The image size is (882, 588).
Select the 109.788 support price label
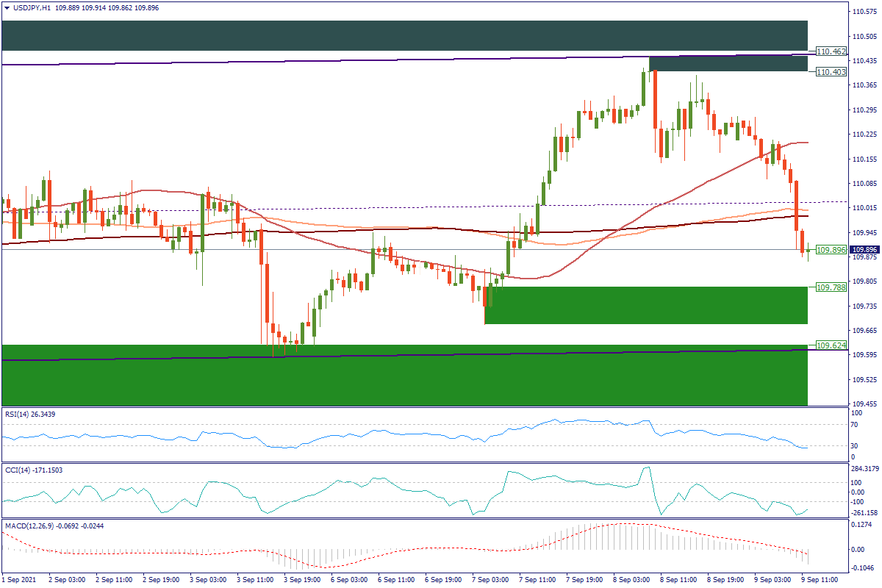(831, 287)
